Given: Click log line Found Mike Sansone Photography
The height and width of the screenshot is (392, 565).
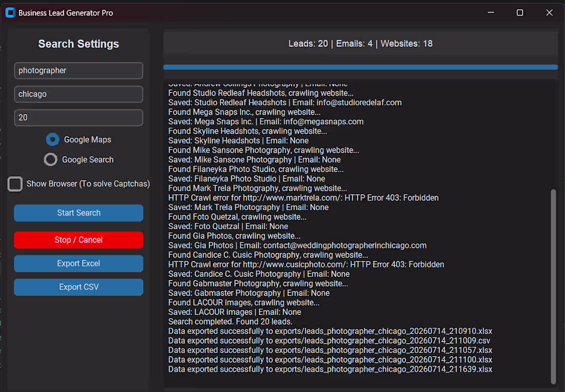Looking at the screenshot, I should tap(263, 150).
